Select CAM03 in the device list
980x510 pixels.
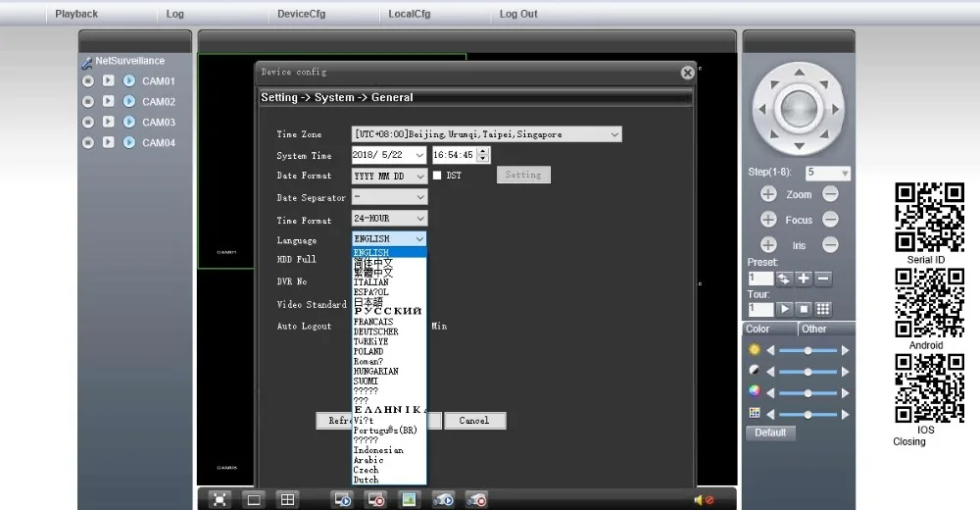coord(159,122)
